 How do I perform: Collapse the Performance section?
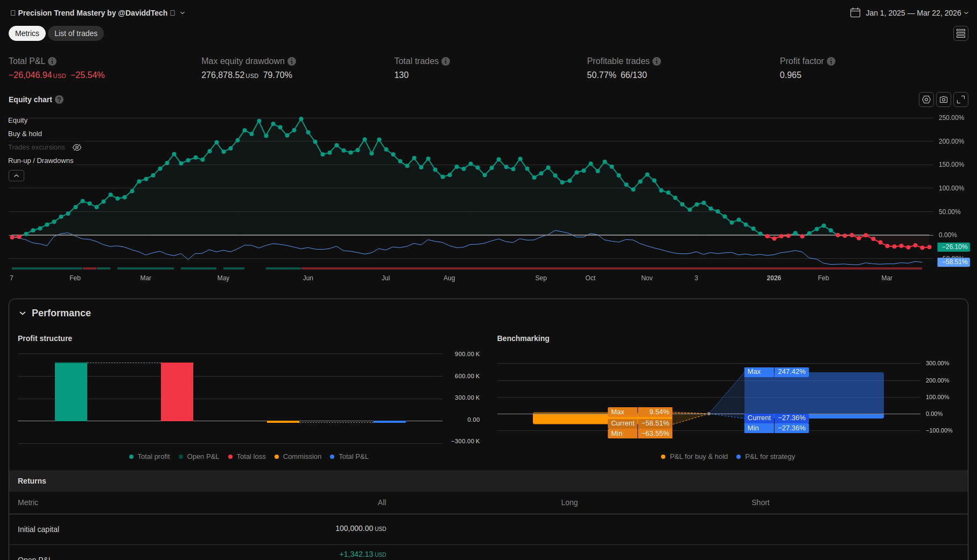click(x=23, y=313)
